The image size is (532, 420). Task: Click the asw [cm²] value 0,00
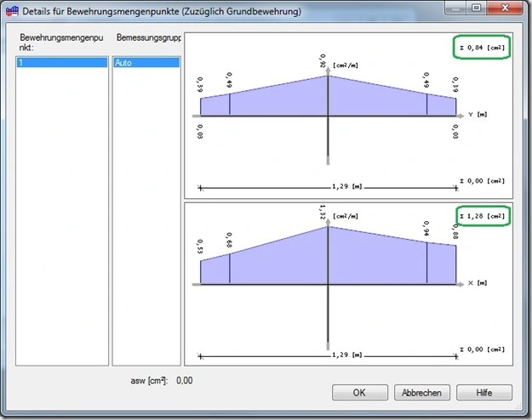click(185, 380)
